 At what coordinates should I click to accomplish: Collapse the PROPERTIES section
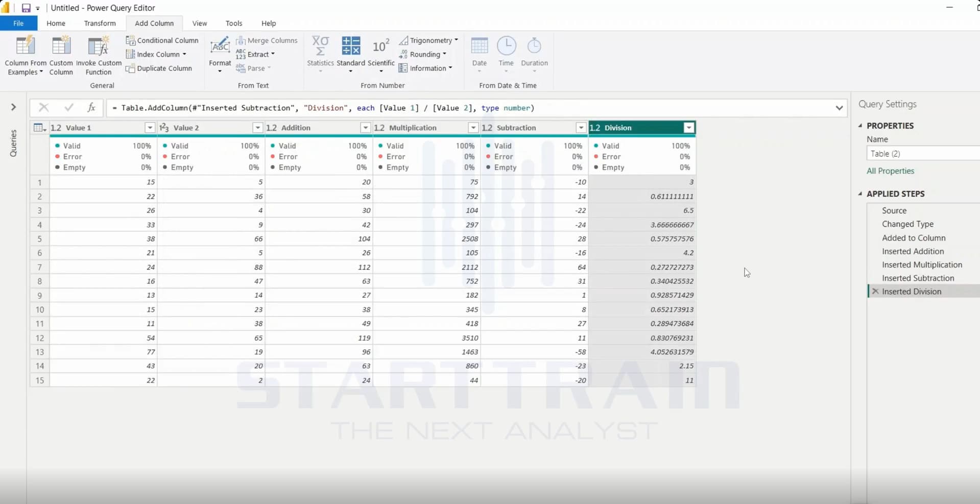tap(861, 126)
